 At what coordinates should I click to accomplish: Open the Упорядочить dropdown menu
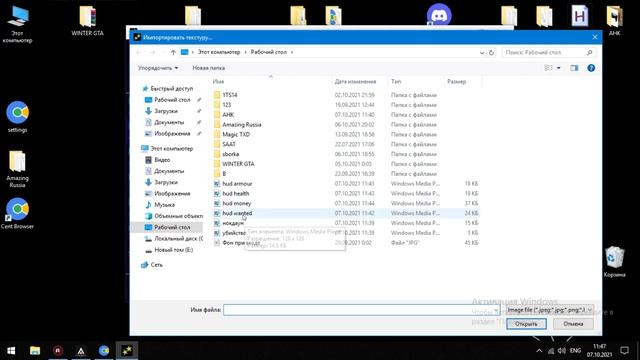point(158,68)
